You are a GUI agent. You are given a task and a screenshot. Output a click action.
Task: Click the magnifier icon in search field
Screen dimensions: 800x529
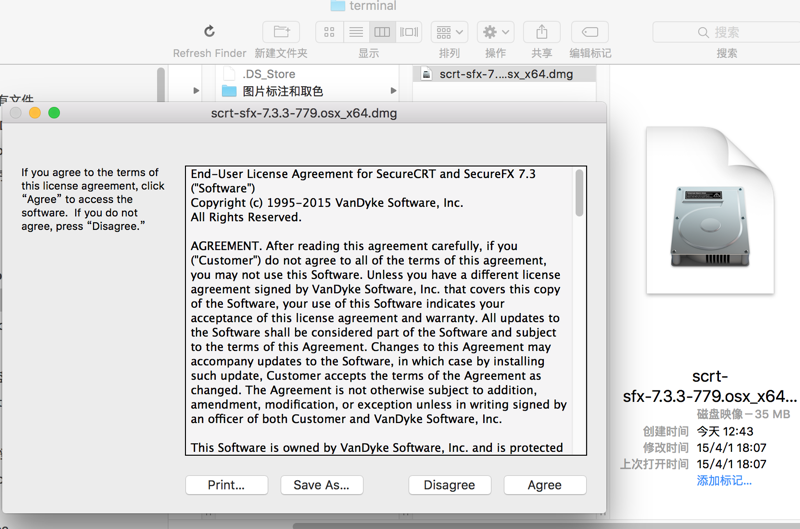pyautogui.click(x=703, y=33)
